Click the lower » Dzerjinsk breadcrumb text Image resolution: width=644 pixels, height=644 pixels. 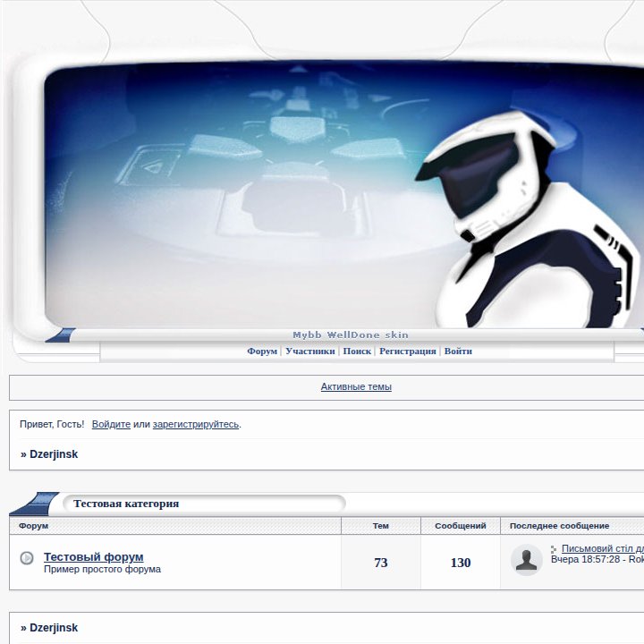(x=49, y=628)
